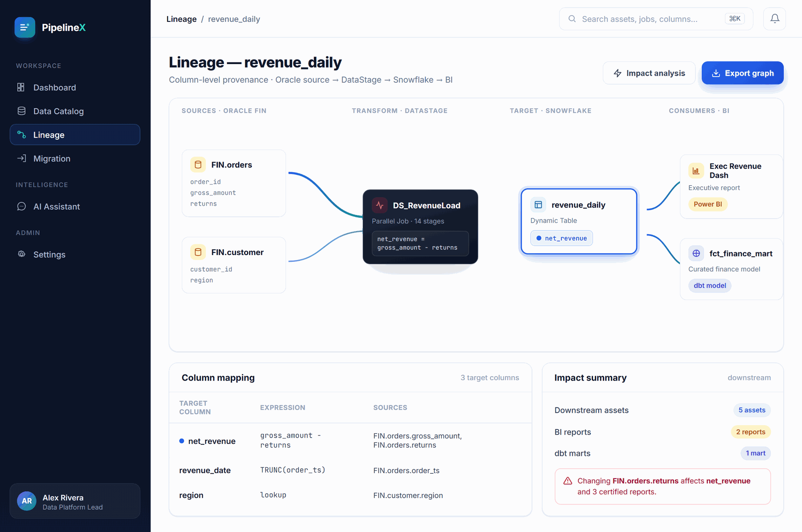The height and width of the screenshot is (532, 802).
Task: Click the lightning icon on Impact analysis
Action: (618, 73)
